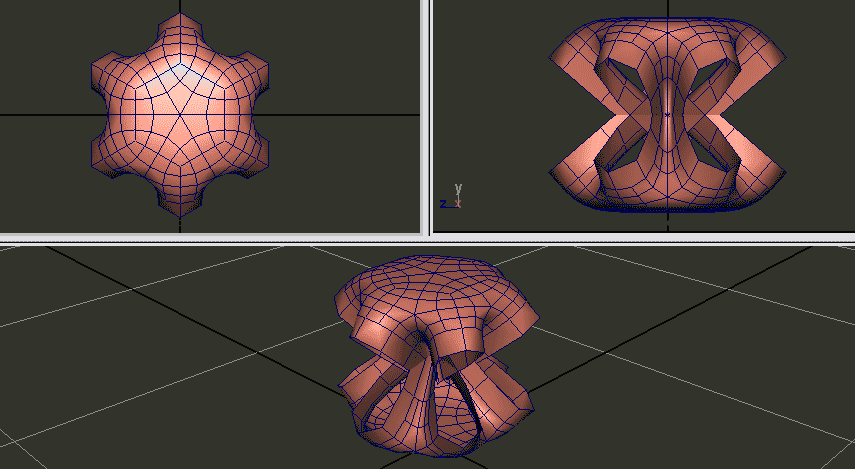The height and width of the screenshot is (469, 855).
Task: Click the topmost lobe of the top-view mesh
Action: [180, 25]
